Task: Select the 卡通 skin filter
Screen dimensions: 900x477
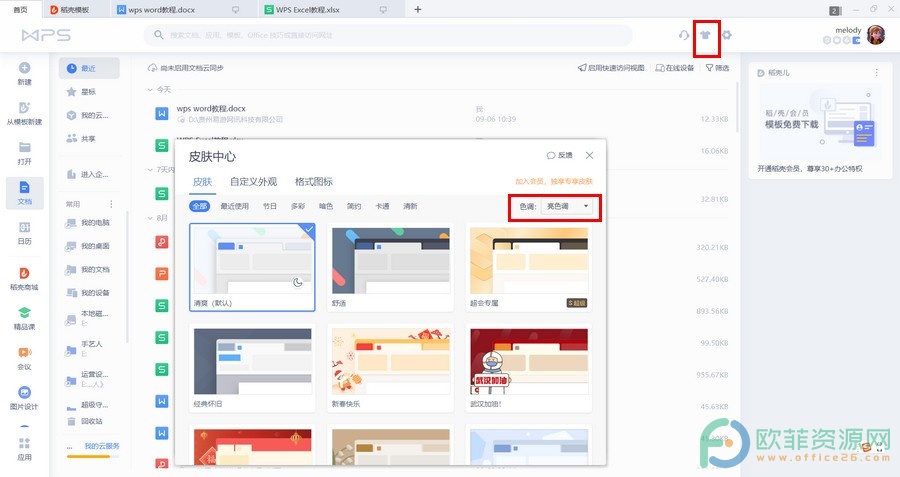Action: pyautogui.click(x=382, y=206)
